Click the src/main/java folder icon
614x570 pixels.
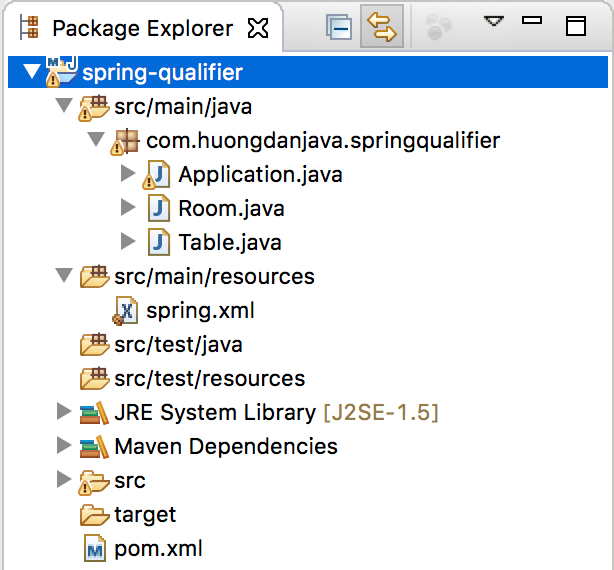94,108
